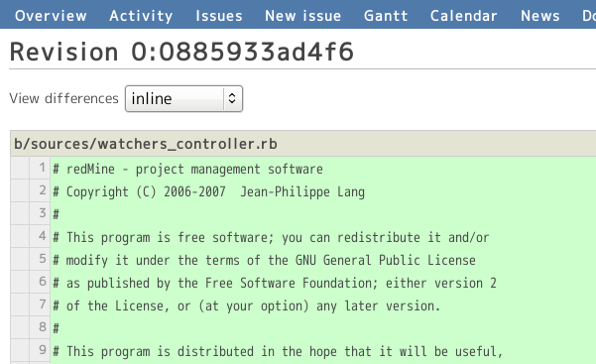Go to the Activity tab
Viewport: 596px width, 364px height.
(141, 16)
